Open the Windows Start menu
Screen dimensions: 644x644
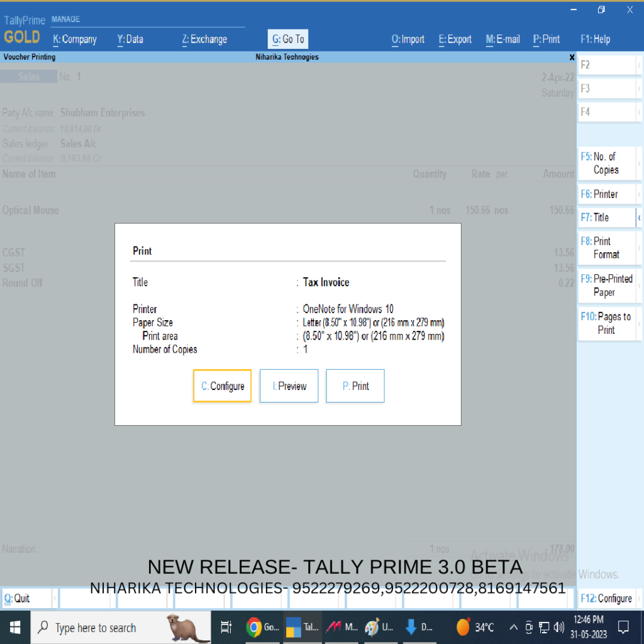pyautogui.click(x=15, y=628)
